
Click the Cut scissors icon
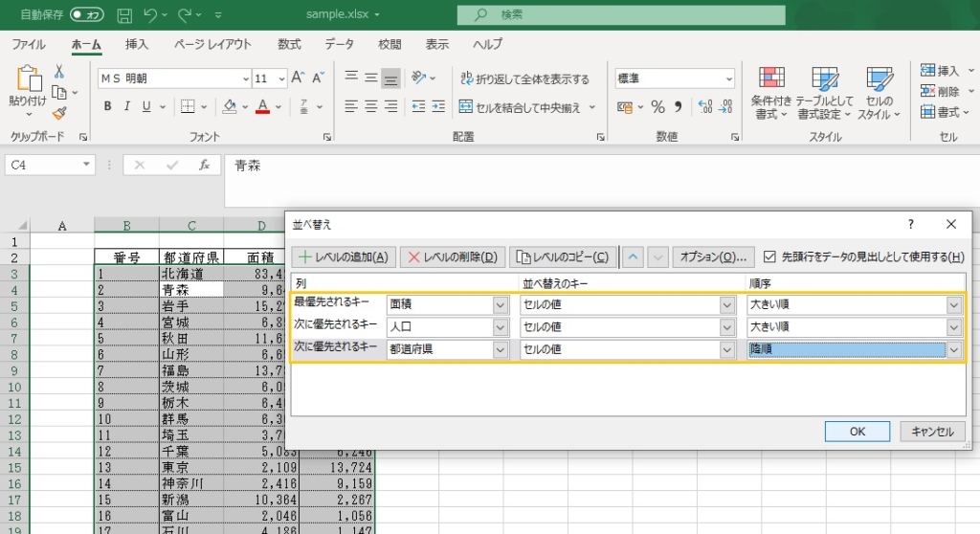[59, 72]
